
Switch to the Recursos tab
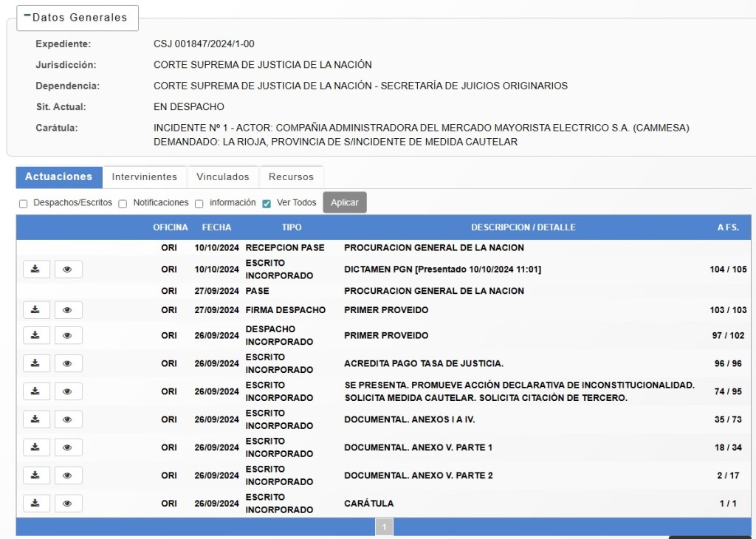click(x=291, y=177)
